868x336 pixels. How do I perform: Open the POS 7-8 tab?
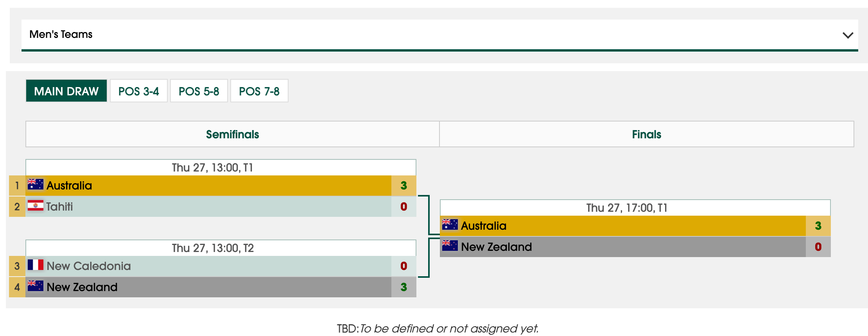pos(259,91)
